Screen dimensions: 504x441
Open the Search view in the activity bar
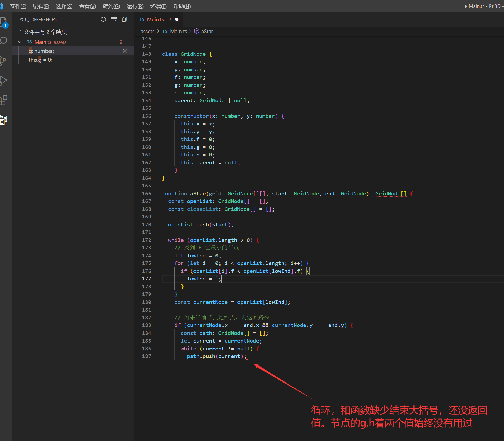(x=3, y=41)
